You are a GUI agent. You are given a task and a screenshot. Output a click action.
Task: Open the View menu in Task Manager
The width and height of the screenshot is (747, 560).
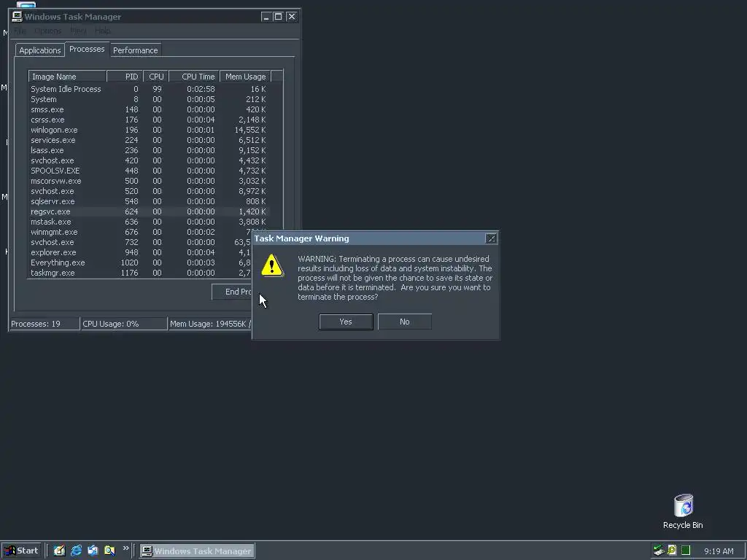pos(77,31)
